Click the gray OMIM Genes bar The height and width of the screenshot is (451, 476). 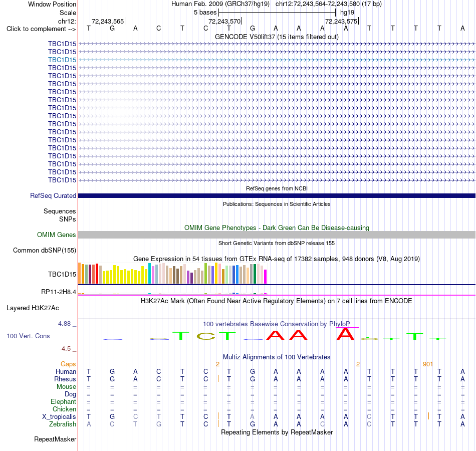tap(277, 235)
